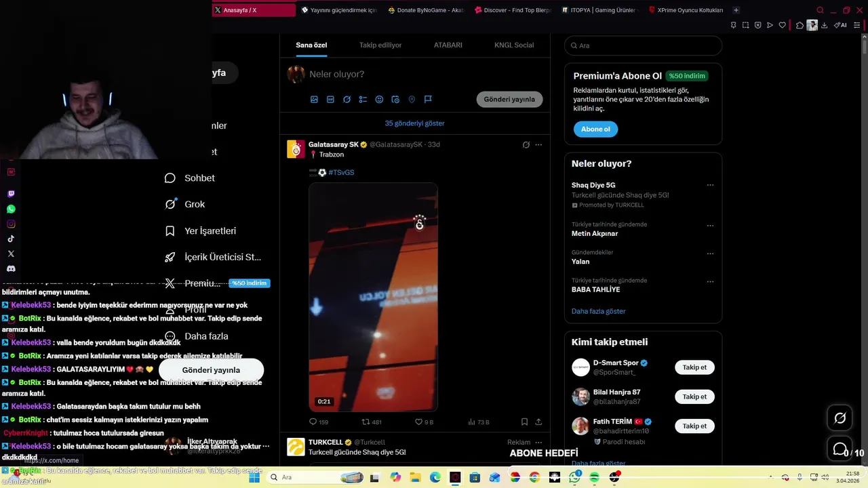Open the KNGL Social tab
This screenshot has width=868, height=488.
coord(514,45)
